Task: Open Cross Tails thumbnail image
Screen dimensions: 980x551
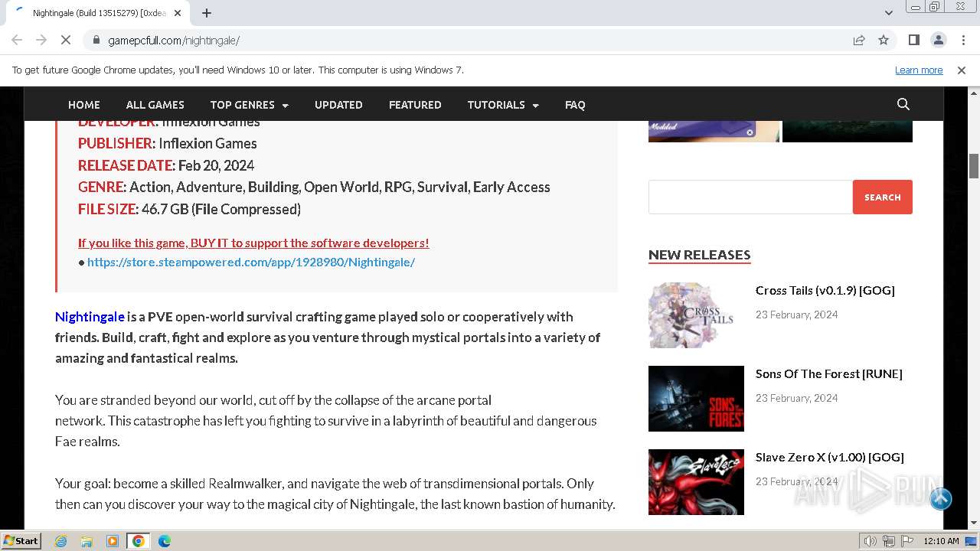Action: [696, 315]
